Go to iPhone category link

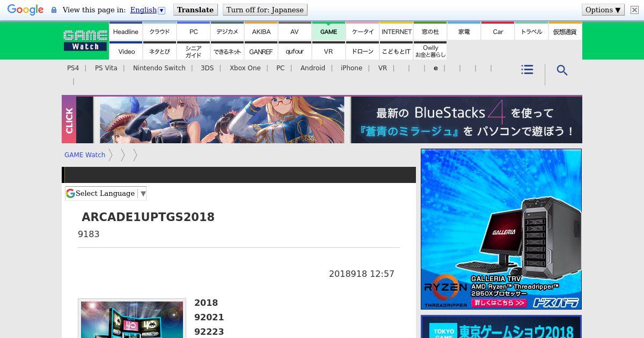pyautogui.click(x=352, y=68)
